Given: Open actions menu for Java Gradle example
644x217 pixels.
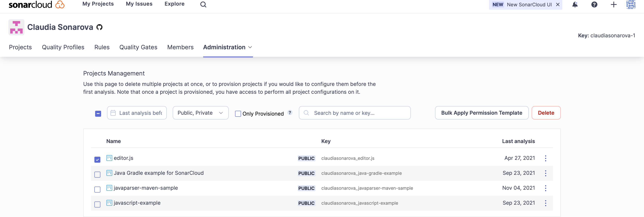Looking at the screenshot, I should (x=545, y=173).
